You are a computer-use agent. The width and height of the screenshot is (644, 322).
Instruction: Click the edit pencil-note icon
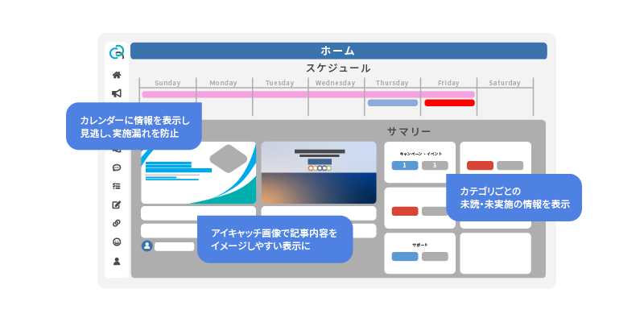pos(117,204)
